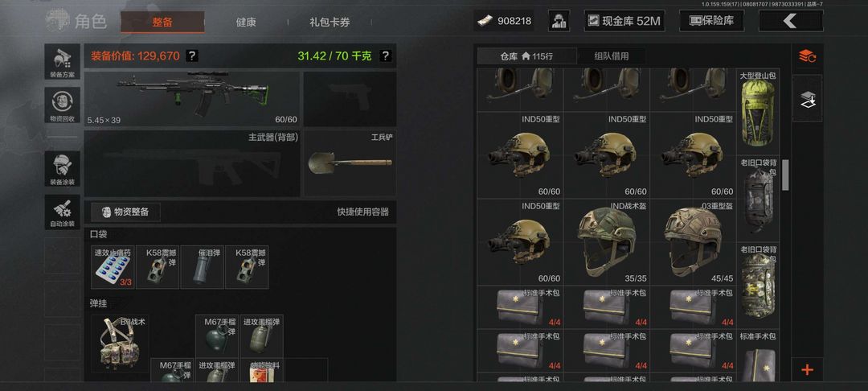Open the 物资回收 recycle icon
Viewport: 868px width, 391px height.
(62, 105)
